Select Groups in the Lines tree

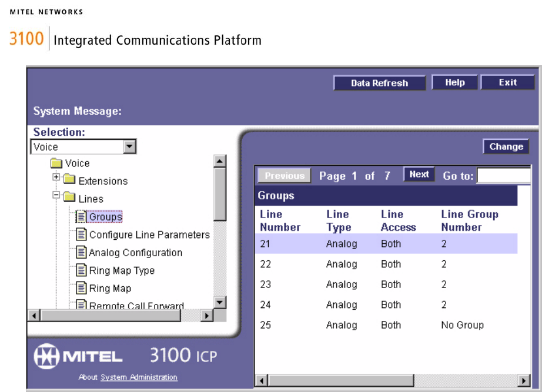(105, 217)
